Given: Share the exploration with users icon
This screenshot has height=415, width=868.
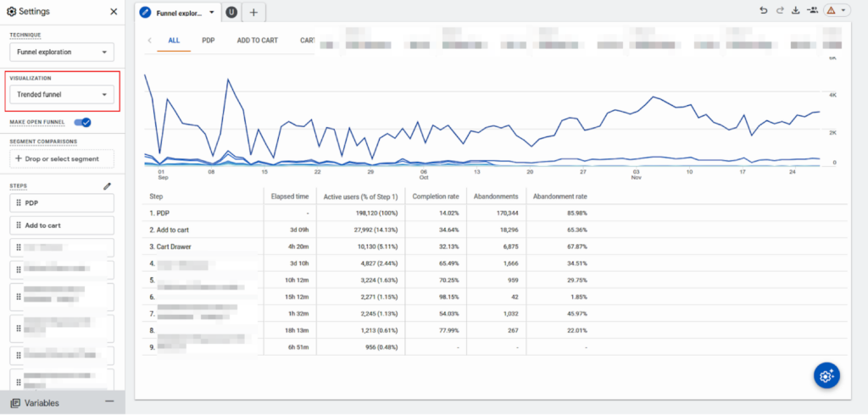Looking at the screenshot, I should point(813,10).
